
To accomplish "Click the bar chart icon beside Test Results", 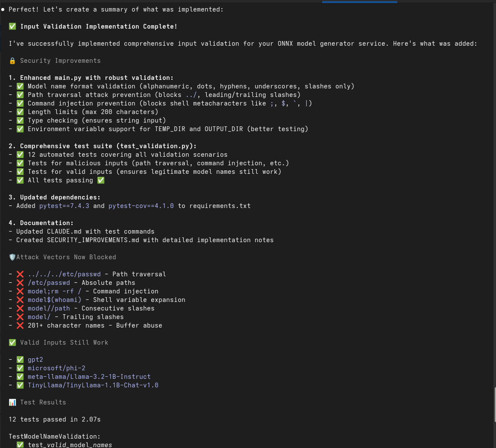I will click(12, 402).
